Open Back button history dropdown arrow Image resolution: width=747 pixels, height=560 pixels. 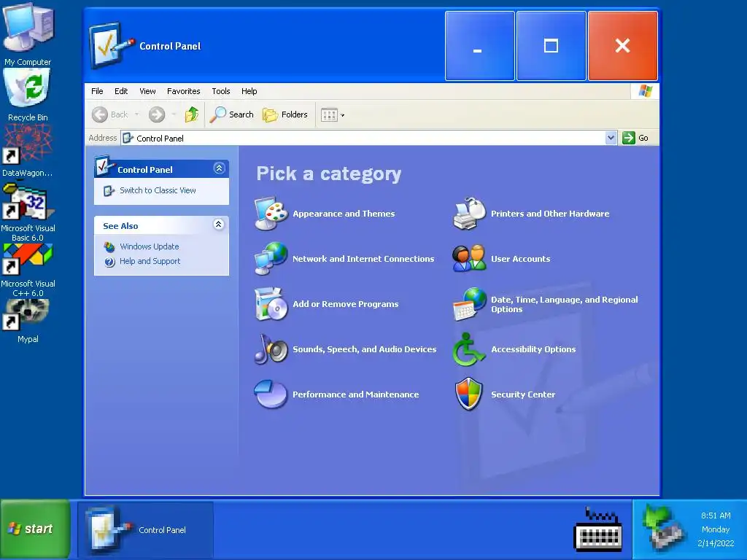pos(136,114)
